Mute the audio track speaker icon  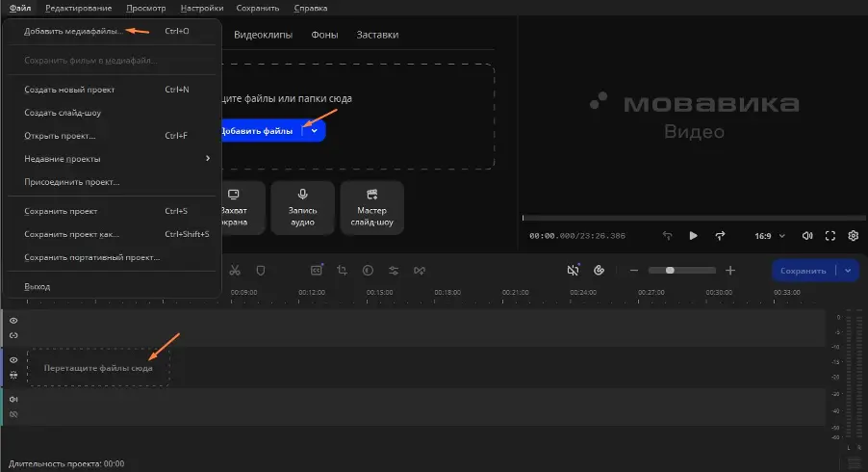point(13,400)
